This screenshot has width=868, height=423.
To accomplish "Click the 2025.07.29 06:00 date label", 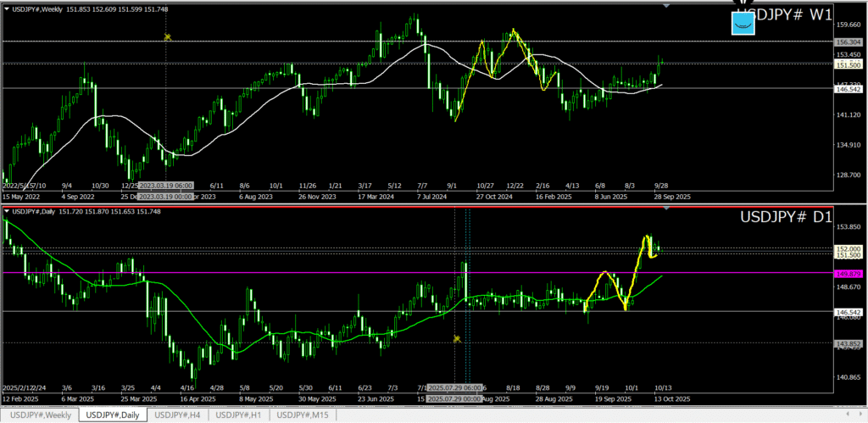I will tap(456, 387).
